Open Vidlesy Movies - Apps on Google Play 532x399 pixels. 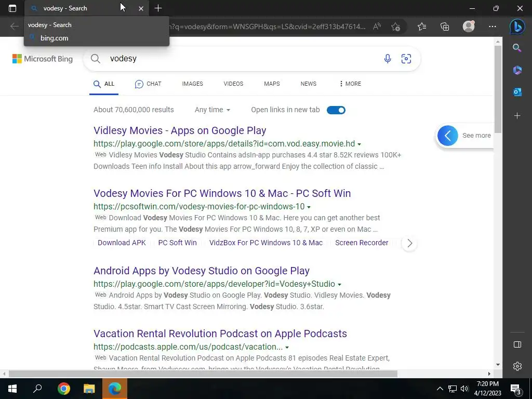[180, 130]
